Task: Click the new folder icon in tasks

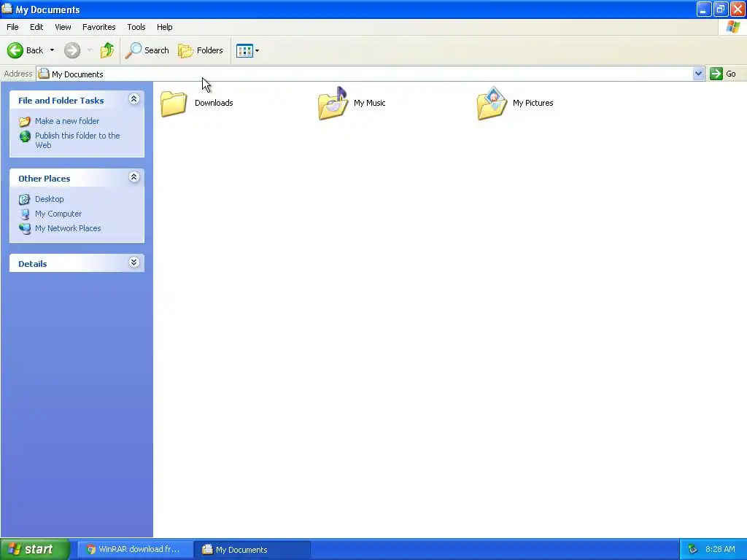Action: pos(25,122)
